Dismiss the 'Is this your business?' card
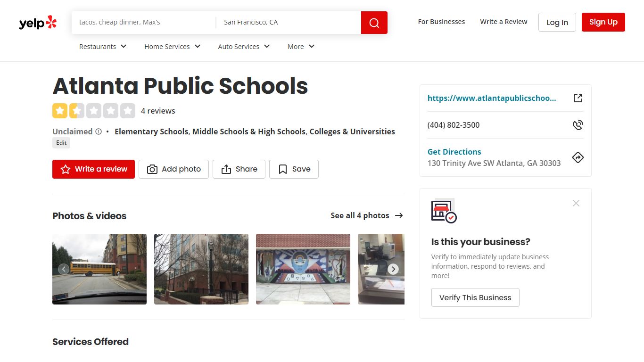Viewport: 644px width, 362px height. click(x=576, y=203)
